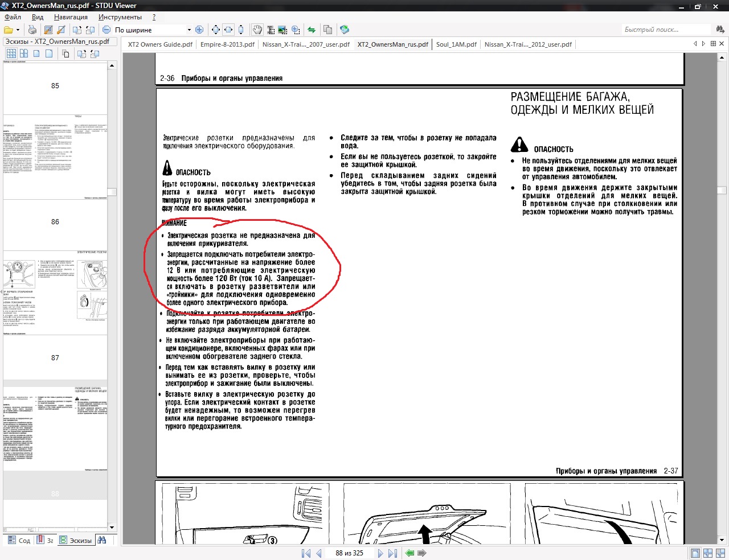The height and width of the screenshot is (560, 729).
Task: Click the zoom in plus icon
Action: tap(199, 30)
